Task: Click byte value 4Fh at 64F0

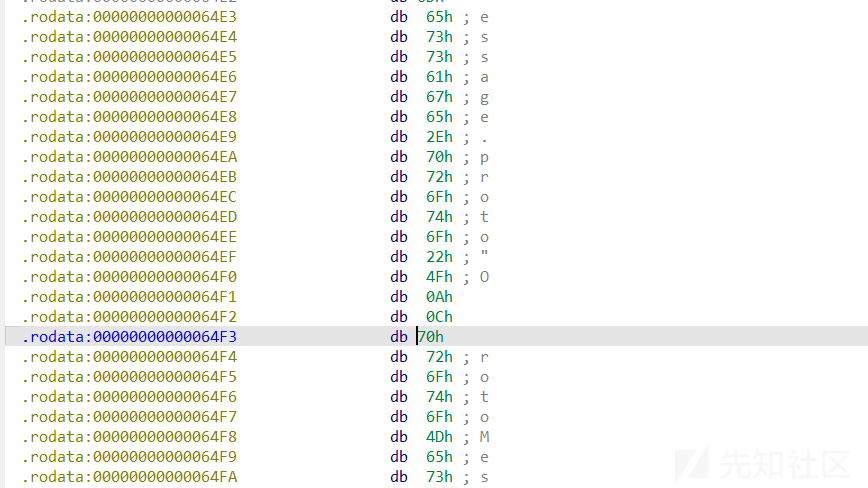Action: coord(439,277)
